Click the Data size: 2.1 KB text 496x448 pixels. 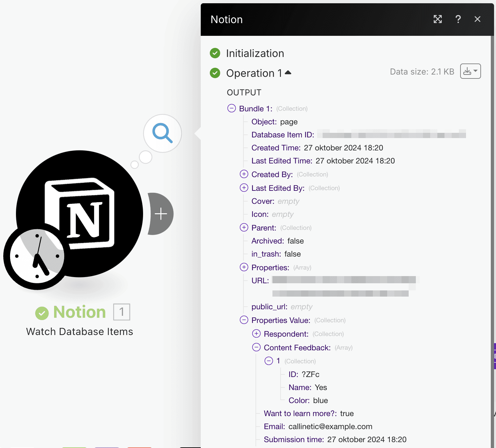coord(422,72)
